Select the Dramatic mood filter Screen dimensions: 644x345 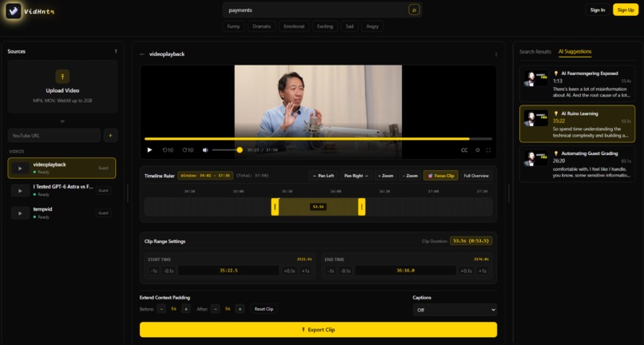tap(261, 26)
